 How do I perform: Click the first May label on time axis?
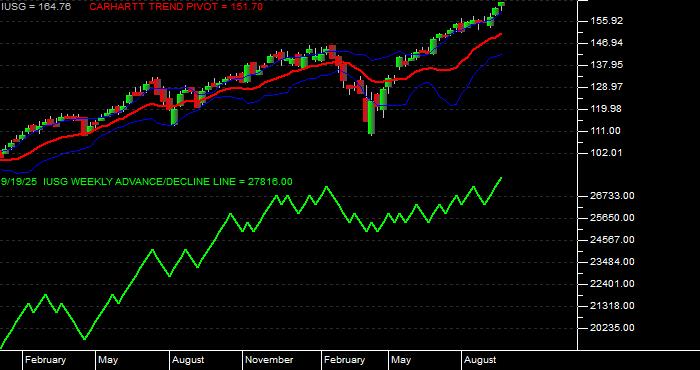click(108, 360)
